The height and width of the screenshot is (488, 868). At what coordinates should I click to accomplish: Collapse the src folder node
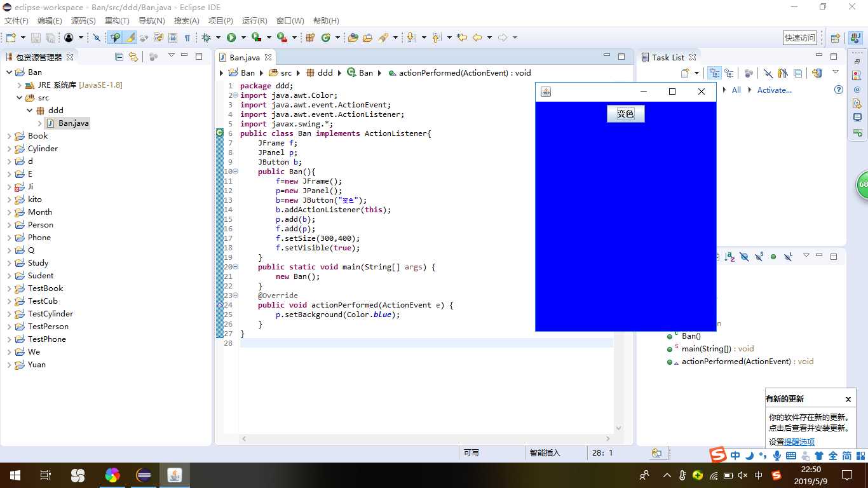[20, 98]
